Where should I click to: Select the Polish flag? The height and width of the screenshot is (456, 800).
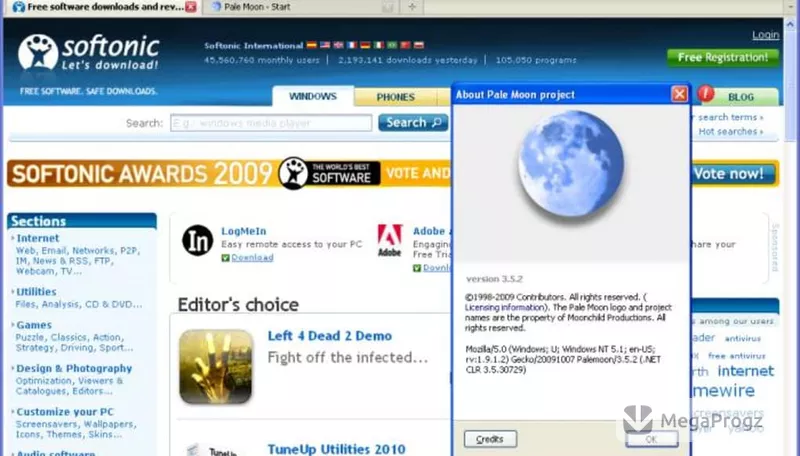419,45
